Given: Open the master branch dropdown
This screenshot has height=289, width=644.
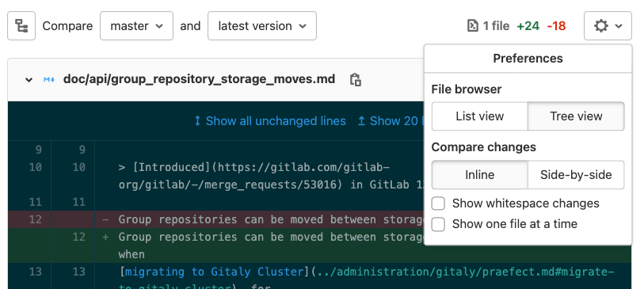Looking at the screenshot, I should [x=136, y=26].
